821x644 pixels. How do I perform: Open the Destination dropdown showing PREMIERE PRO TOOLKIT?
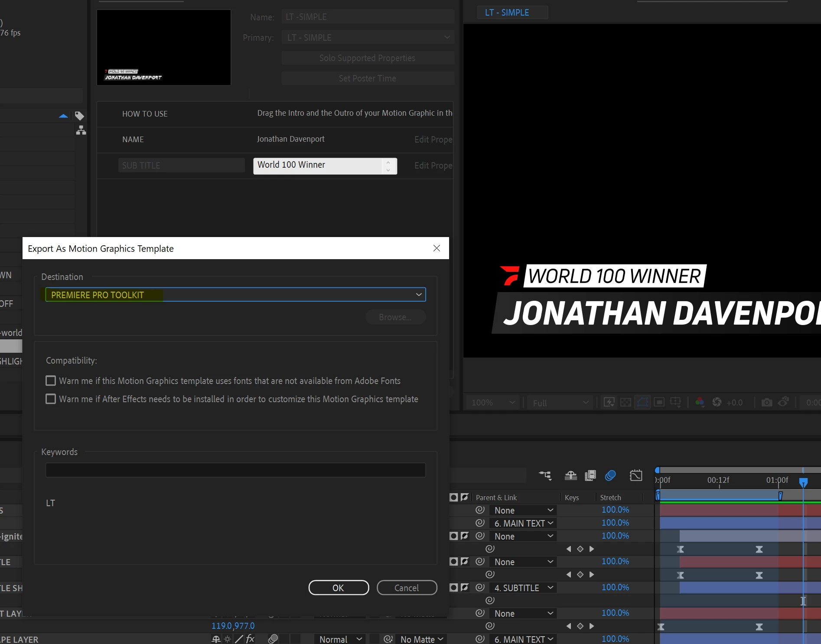[x=235, y=295]
